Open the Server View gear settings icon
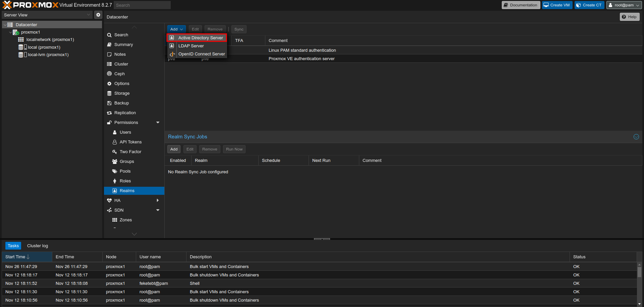The image size is (644, 307). click(98, 15)
